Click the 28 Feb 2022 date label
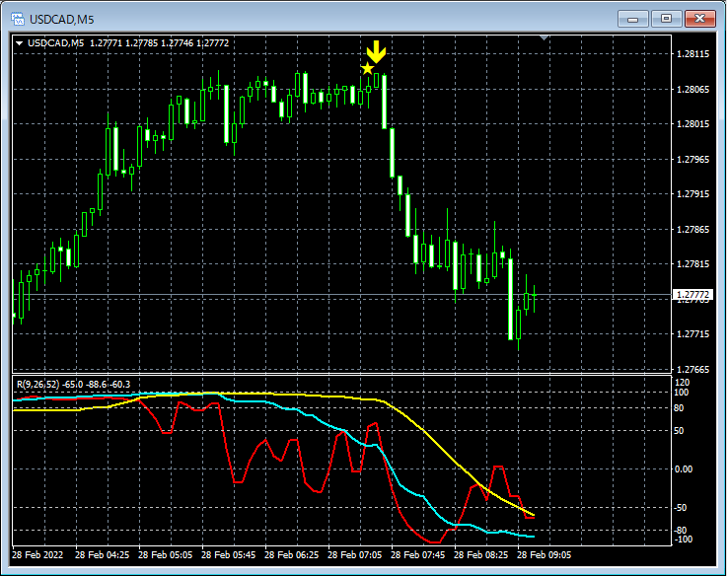 coord(37,555)
